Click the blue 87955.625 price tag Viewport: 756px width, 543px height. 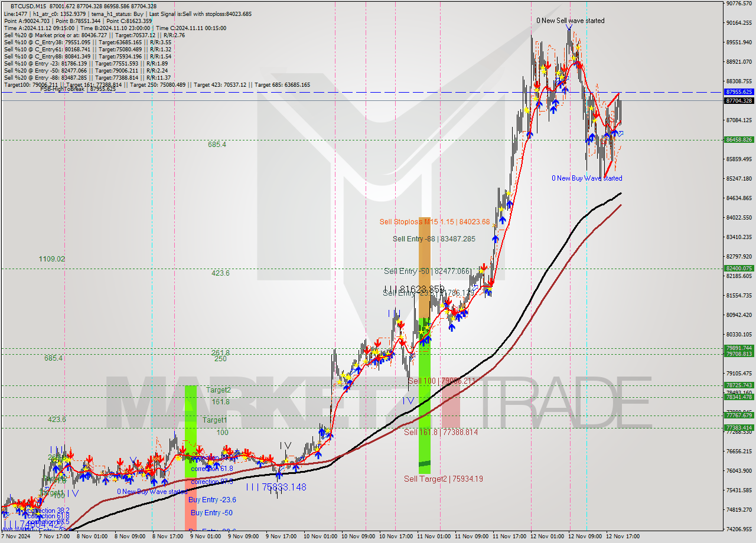click(738, 92)
